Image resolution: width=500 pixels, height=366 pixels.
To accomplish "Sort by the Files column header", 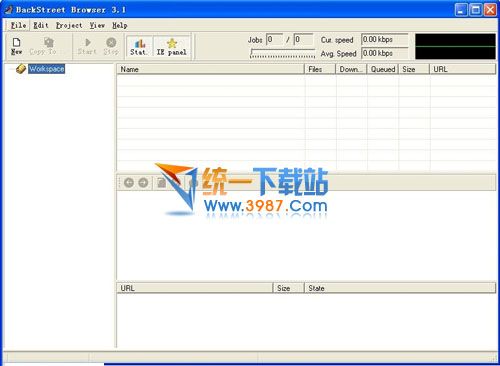I will click(320, 69).
